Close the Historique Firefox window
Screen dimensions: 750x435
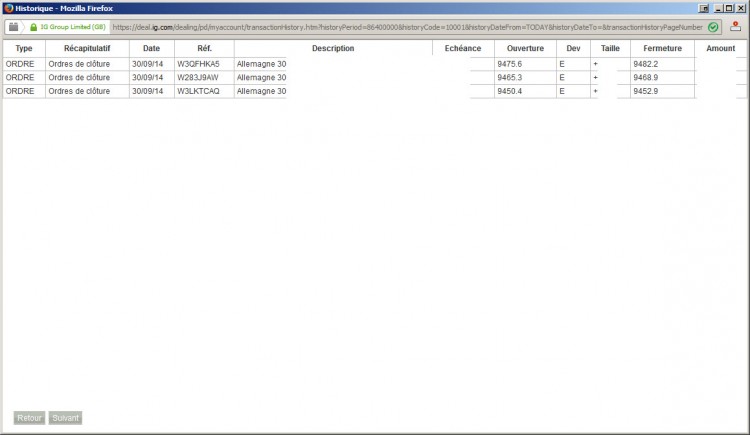click(x=740, y=8)
